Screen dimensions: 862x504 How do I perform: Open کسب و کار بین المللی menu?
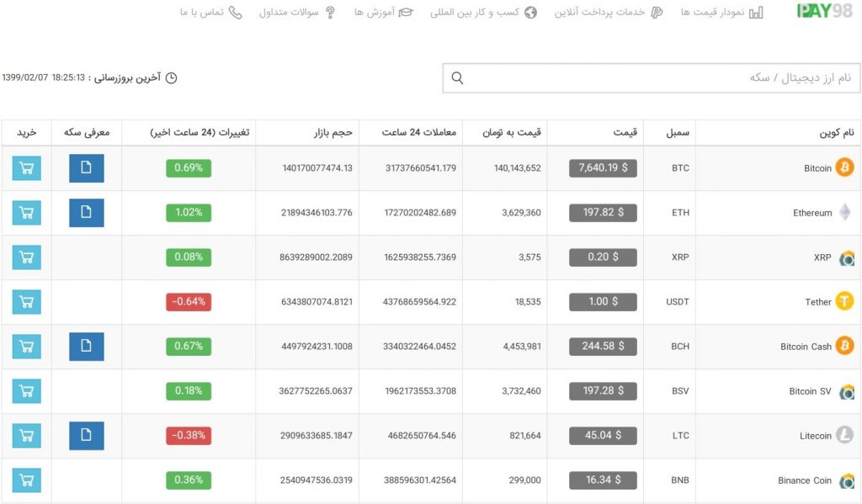[475, 12]
